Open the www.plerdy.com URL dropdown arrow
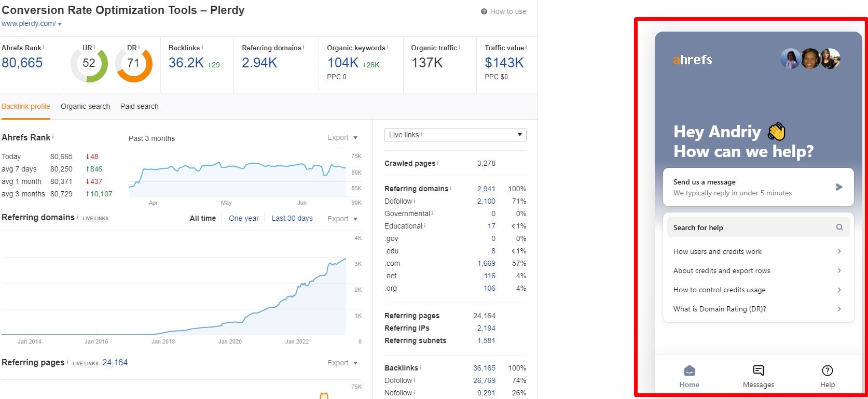868x399 pixels. coord(60,24)
